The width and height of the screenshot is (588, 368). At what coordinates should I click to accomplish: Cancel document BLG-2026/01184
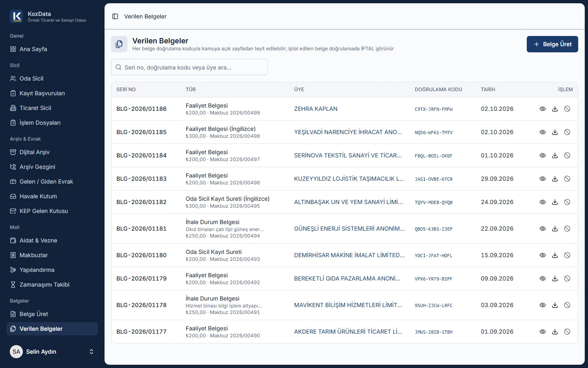click(567, 155)
